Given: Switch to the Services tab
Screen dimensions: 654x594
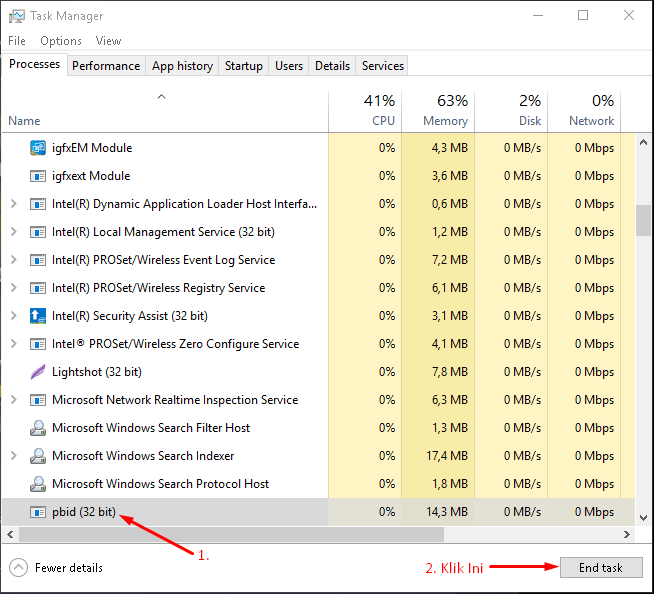Looking at the screenshot, I should (382, 66).
